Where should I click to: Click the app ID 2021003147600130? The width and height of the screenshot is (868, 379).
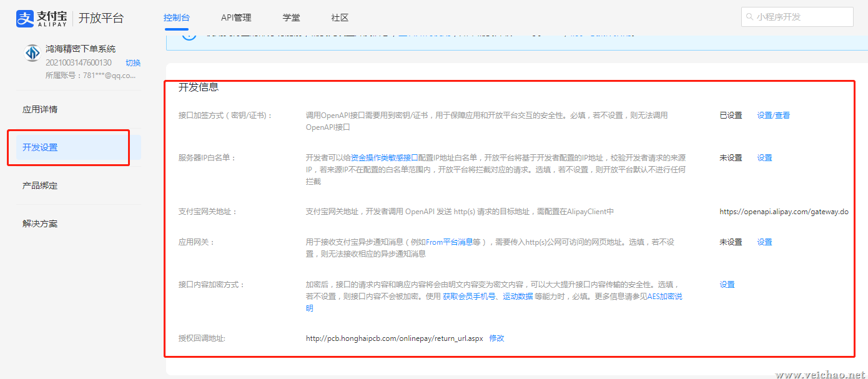79,62
